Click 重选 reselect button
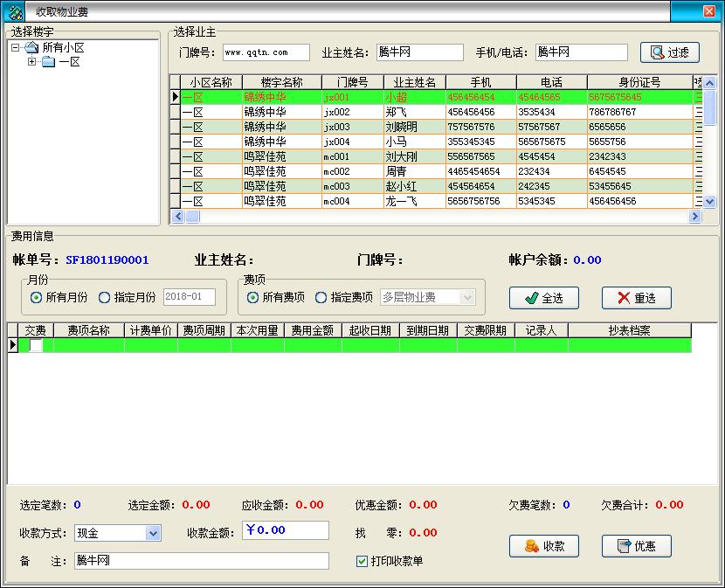Viewport: 725px width, 588px height. pos(636,298)
